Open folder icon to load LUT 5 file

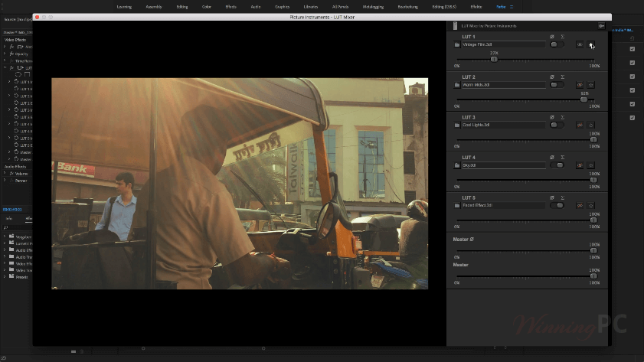456,206
